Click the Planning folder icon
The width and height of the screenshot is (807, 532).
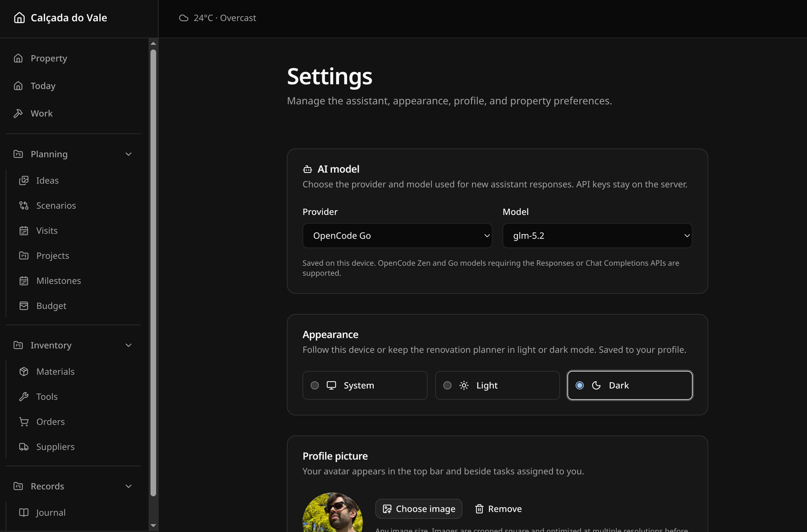point(18,154)
